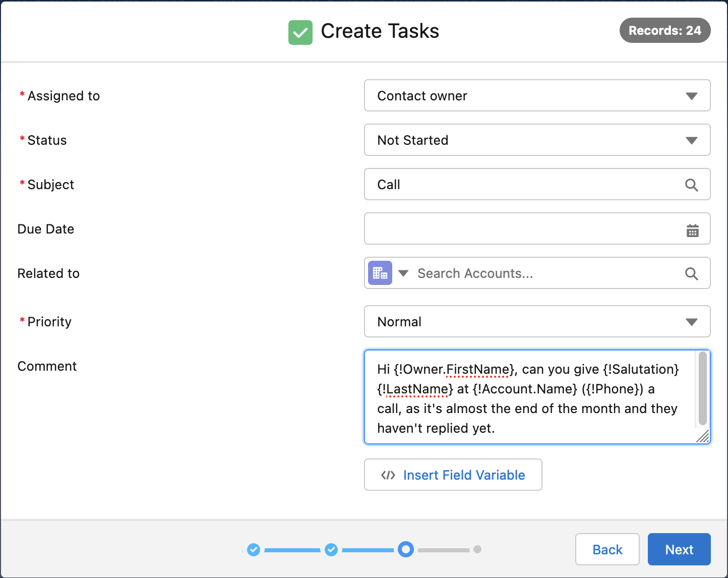Click the second completed progress step

(x=331, y=549)
